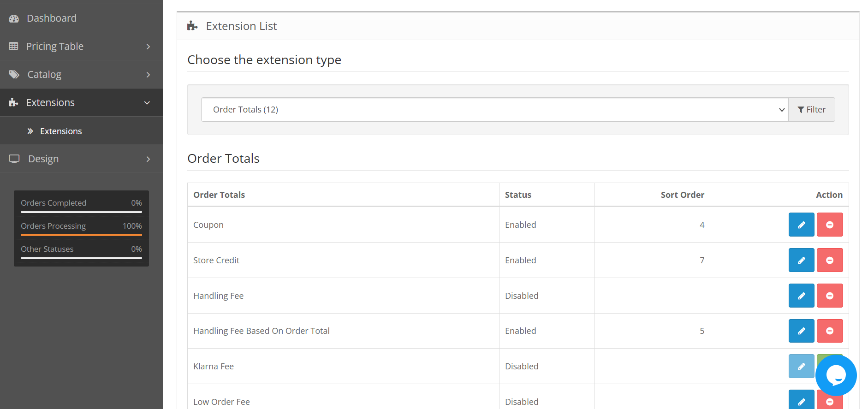Click the Sort Order column header
868x409 pixels.
point(682,195)
